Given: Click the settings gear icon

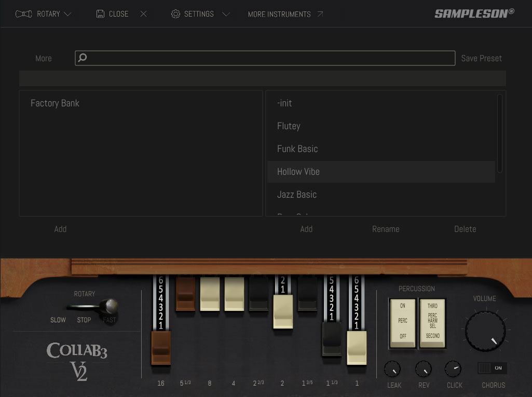Looking at the screenshot, I should 175,14.
